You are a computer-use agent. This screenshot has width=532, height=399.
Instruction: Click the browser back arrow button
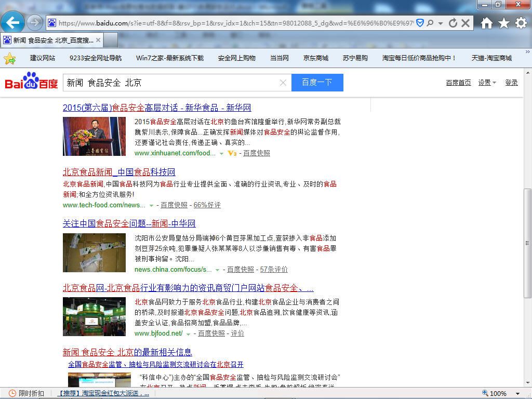click(x=12, y=22)
